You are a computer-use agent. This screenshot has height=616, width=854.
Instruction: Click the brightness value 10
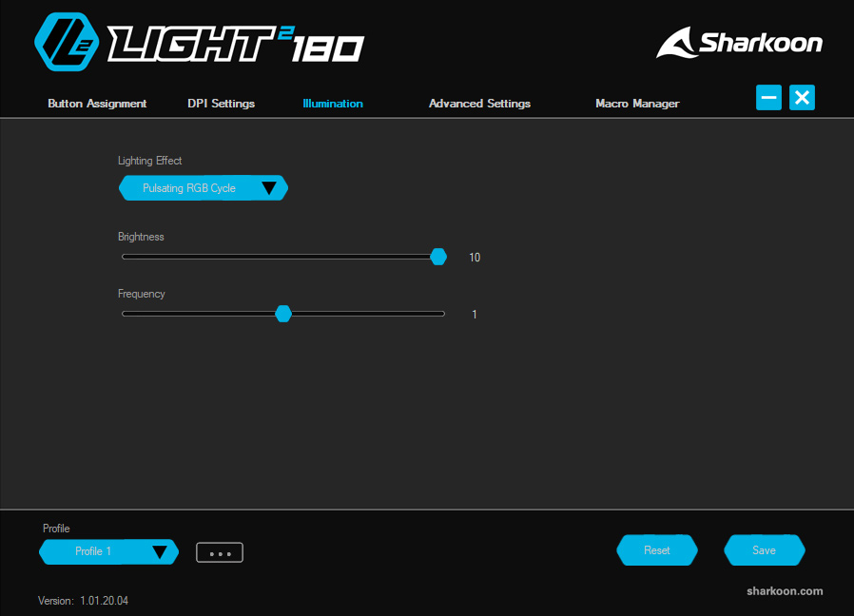click(475, 257)
